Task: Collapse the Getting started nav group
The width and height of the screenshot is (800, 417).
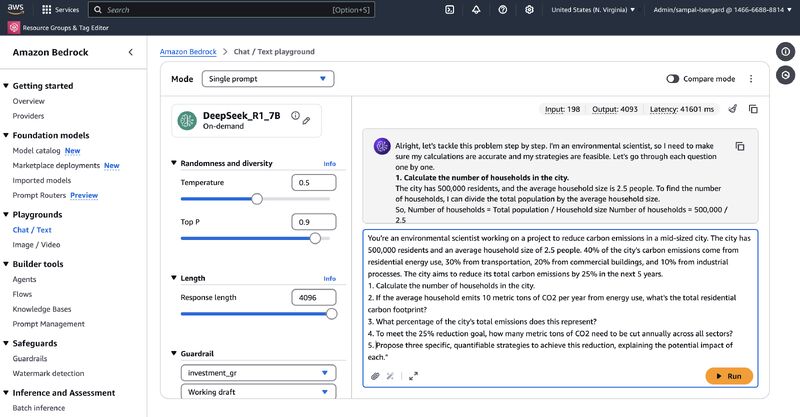Action: (x=6, y=86)
